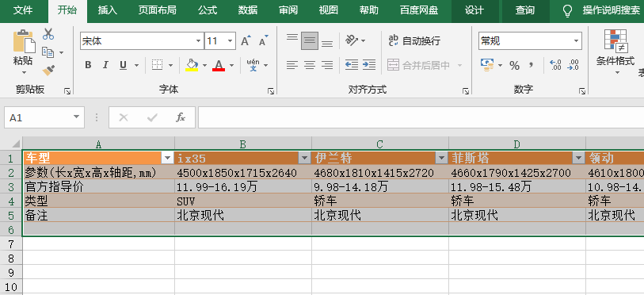
Task: Select the Format Painter brush
Action: tap(48, 70)
